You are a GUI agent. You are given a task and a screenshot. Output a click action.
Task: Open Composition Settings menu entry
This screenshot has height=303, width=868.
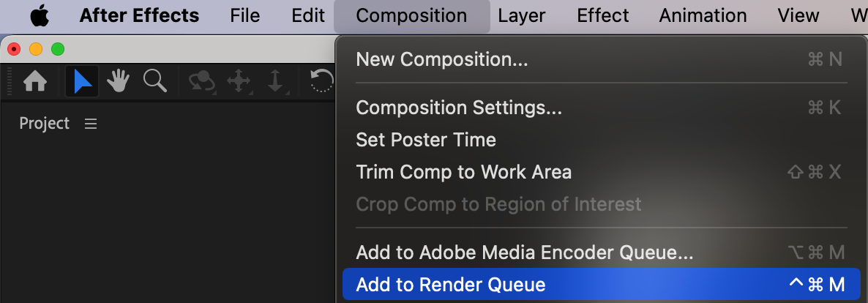pyautogui.click(x=459, y=108)
